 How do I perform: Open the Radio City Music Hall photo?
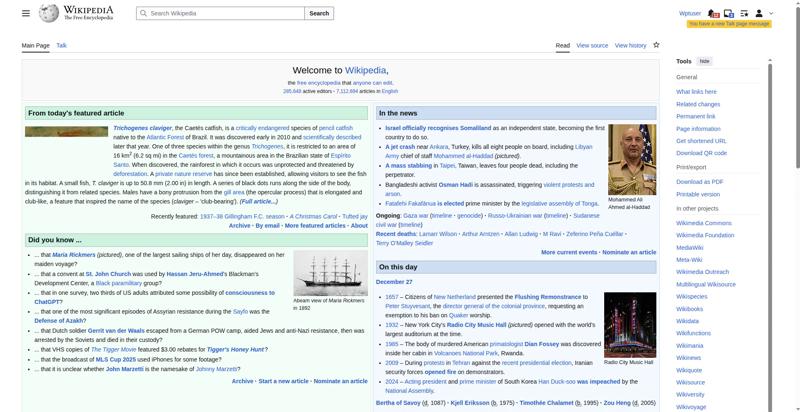coord(629,327)
